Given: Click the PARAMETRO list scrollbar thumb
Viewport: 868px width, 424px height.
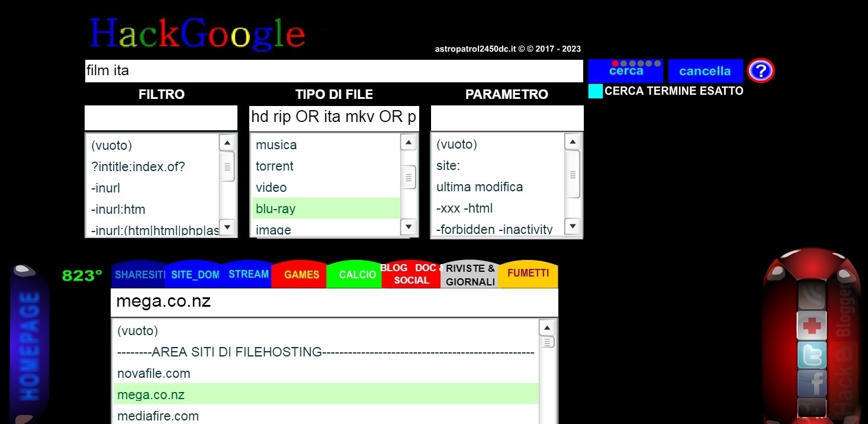Looking at the screenshot, I should pyautogui.click(x=572, y=174).
